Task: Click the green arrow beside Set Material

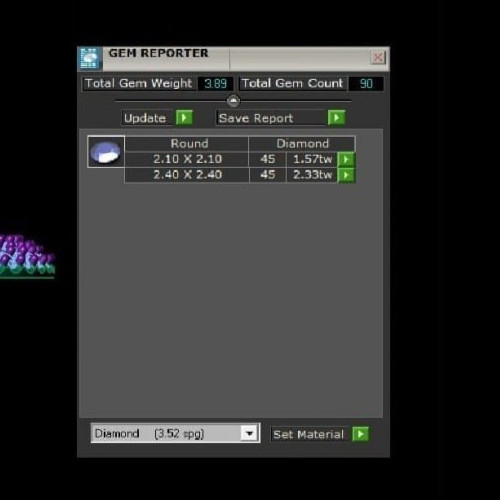Action: click(x=360, y=434)
